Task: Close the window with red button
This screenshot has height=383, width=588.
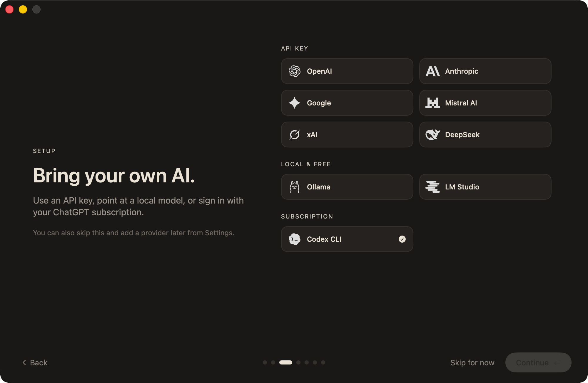Action: coord(9,9)
